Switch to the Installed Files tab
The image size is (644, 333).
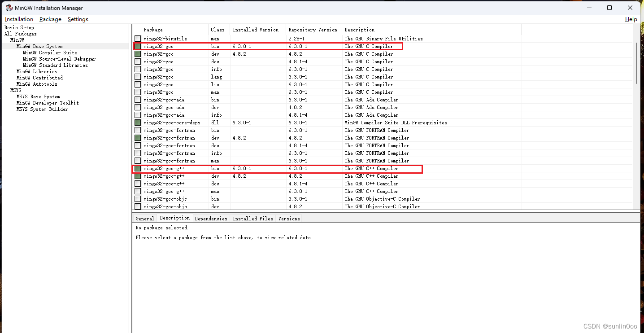click(x=253, y=219)
